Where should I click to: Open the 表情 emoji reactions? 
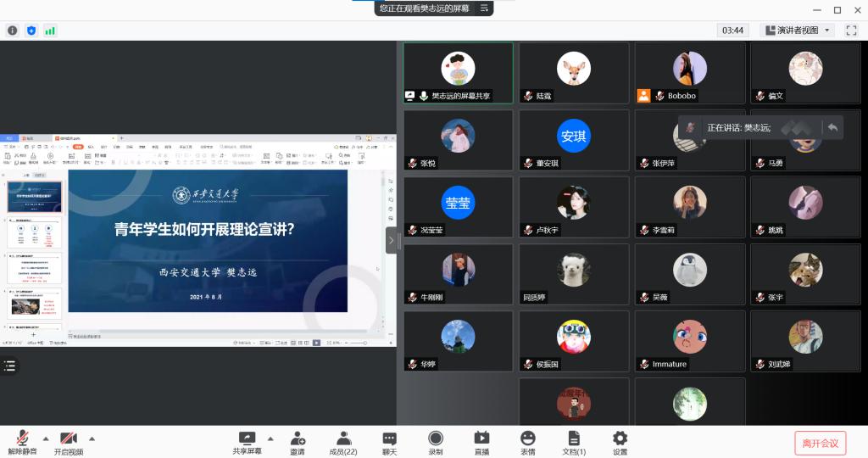tap(527, 442)
